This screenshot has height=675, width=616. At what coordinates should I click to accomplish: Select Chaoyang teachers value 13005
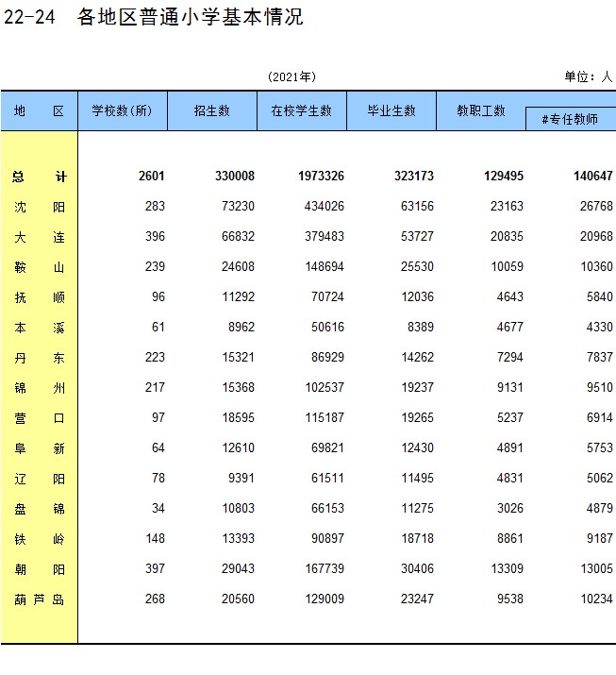pyautogui.click(x=596, y=568)
